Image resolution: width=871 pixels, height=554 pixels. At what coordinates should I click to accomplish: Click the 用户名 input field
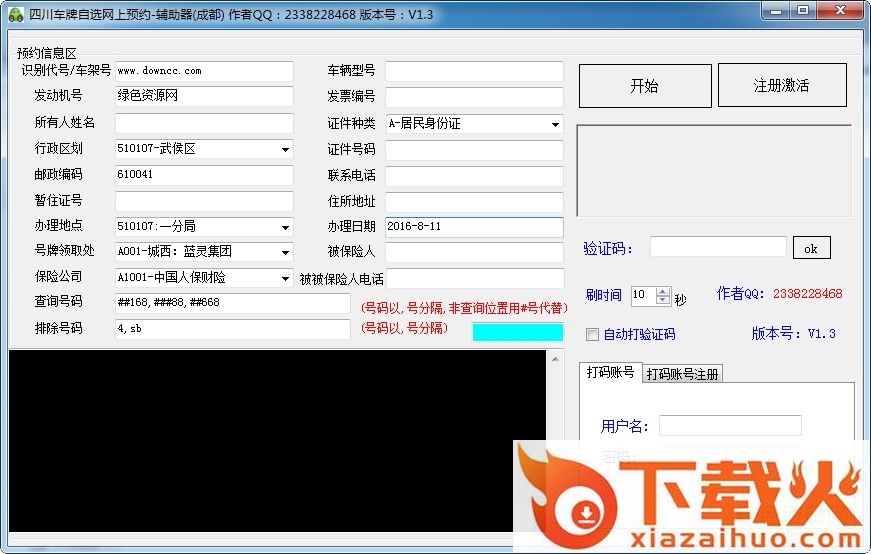(730, 426)
